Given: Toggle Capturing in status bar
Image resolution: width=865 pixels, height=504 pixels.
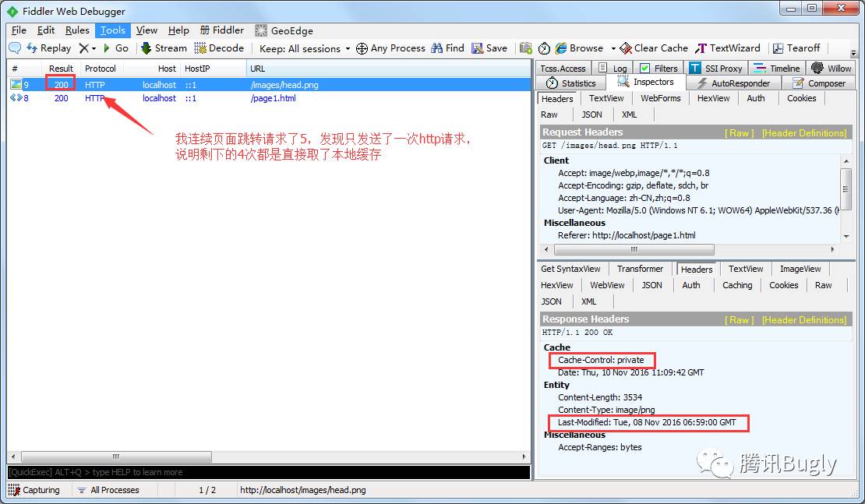Looking at the screenshot, I should point(34,490).
